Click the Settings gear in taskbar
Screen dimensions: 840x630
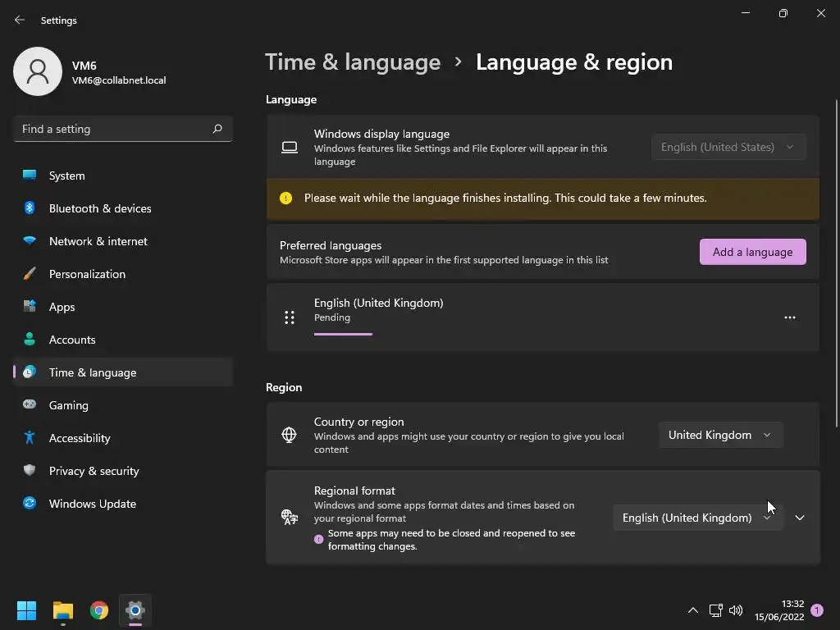pos(135,610)
